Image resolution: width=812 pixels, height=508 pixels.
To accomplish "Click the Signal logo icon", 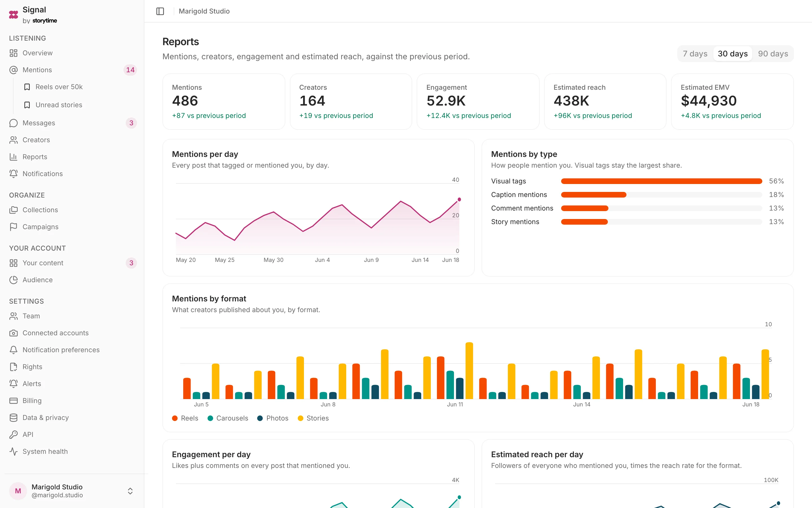I will click(x=14, y=15).
